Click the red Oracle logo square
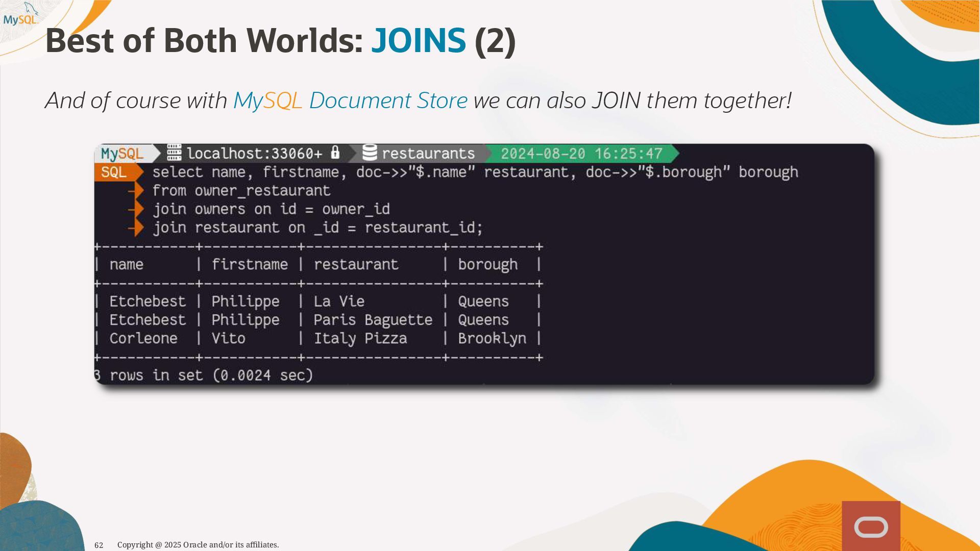Screen dimensions: 980x551 (x=871, y=526)
